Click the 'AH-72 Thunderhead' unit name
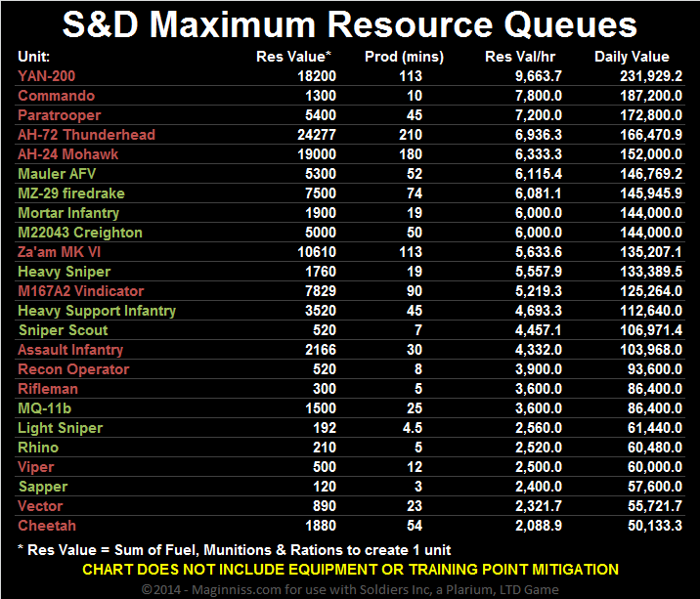The width and height of the screenshot is (700, 599). point(87,135)
